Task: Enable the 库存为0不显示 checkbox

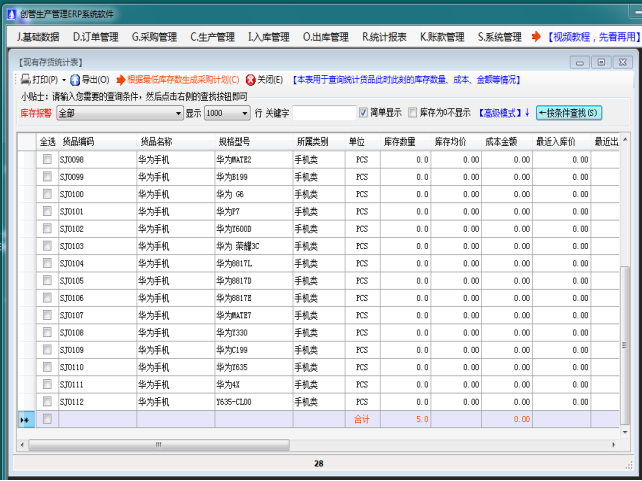Action: click(412, 113)
